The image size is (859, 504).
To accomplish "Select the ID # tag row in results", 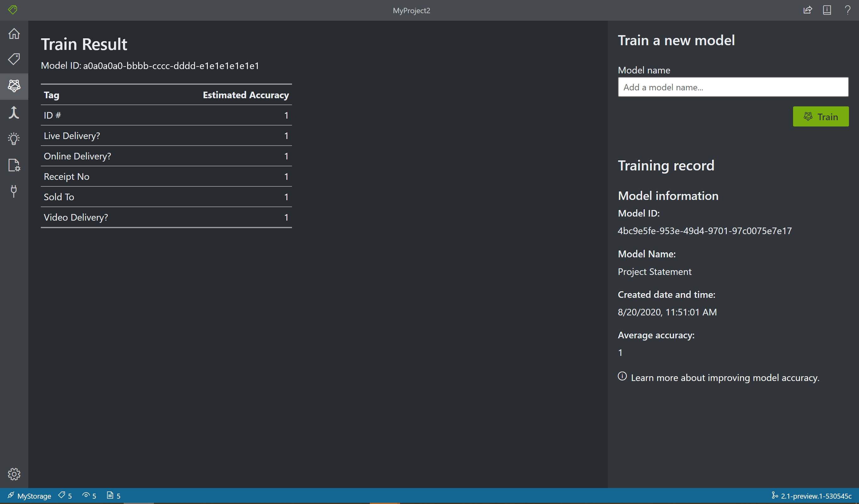I will [x=166, y=115].
